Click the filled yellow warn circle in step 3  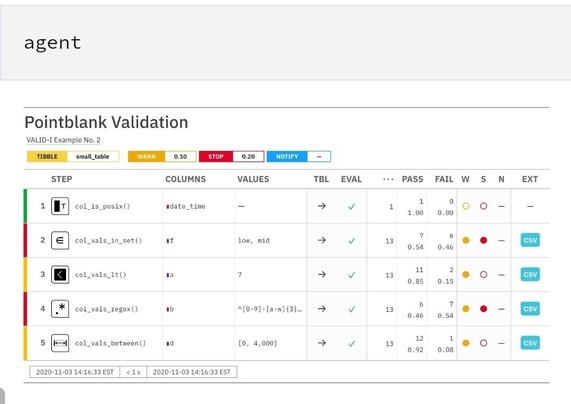coord(466,275)
